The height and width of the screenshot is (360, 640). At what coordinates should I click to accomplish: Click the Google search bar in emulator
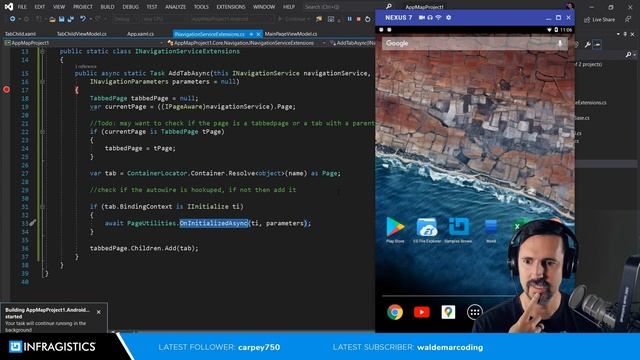click(x=475, y=43)
